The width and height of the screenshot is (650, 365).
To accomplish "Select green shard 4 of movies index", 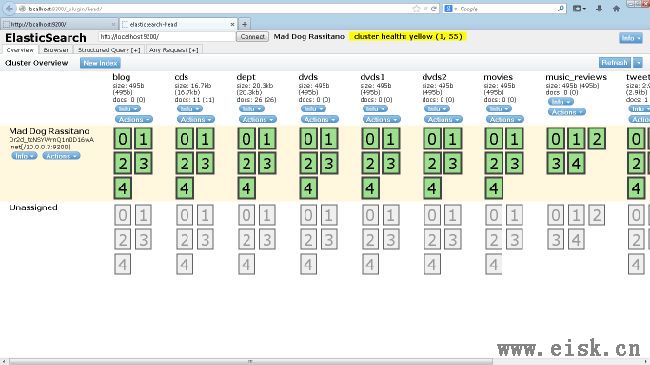I will pos(493,188).
